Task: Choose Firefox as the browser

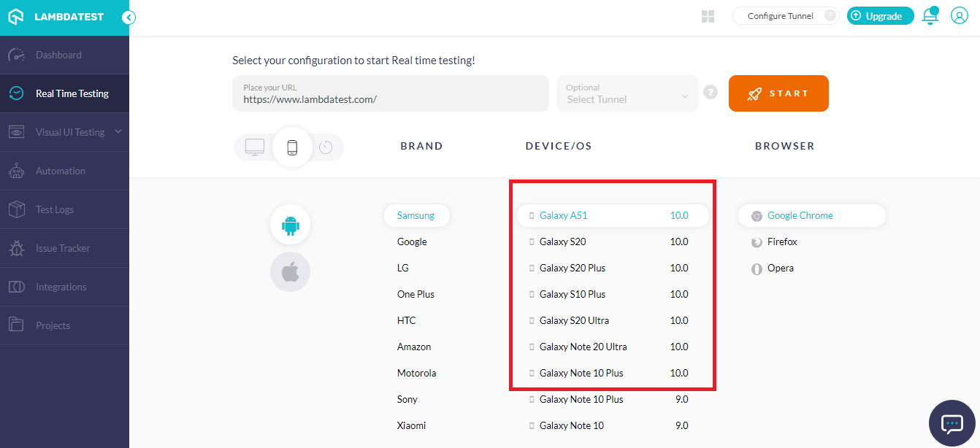Action: (782, 242)
